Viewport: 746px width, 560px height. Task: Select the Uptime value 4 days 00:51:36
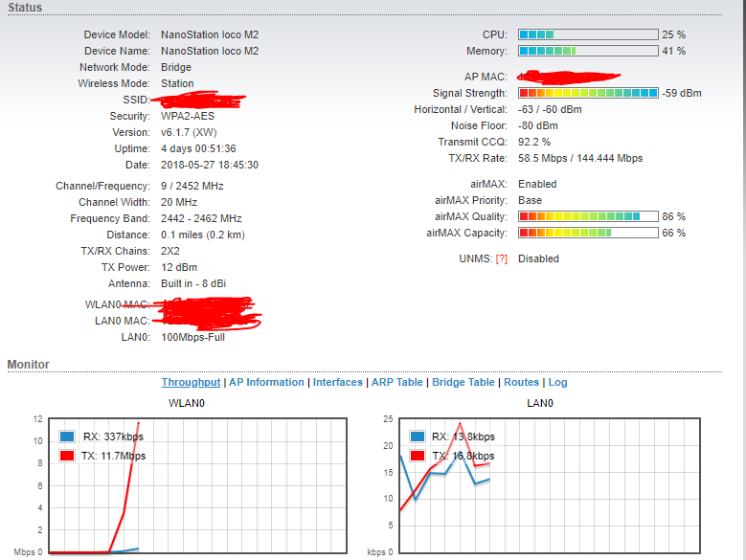[198, 148]
